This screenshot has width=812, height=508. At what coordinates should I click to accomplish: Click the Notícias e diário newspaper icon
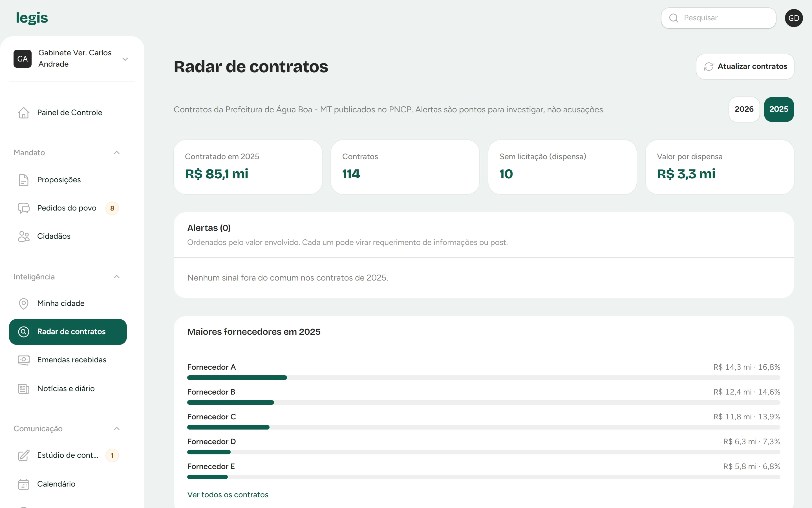coord(23,388)
